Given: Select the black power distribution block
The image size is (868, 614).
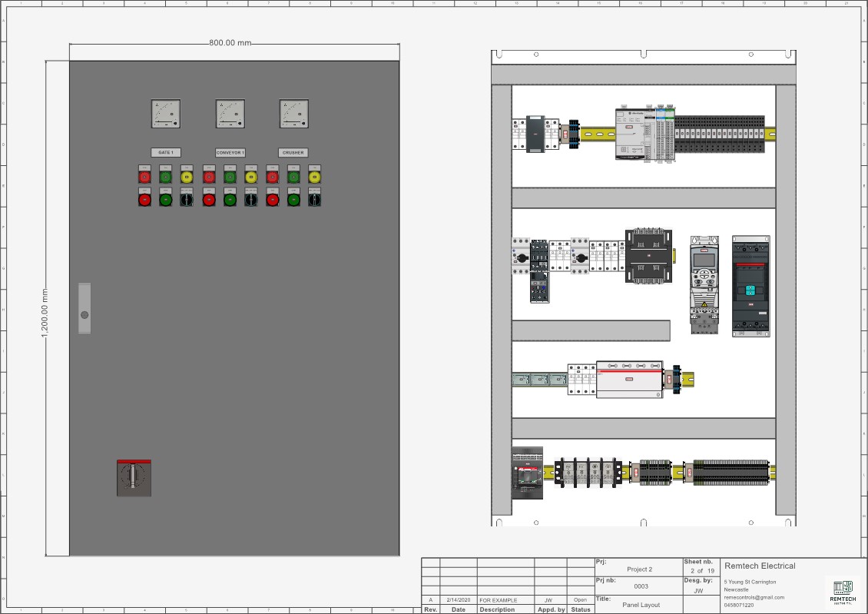Looking at the screenshot, I should [588, 473].
